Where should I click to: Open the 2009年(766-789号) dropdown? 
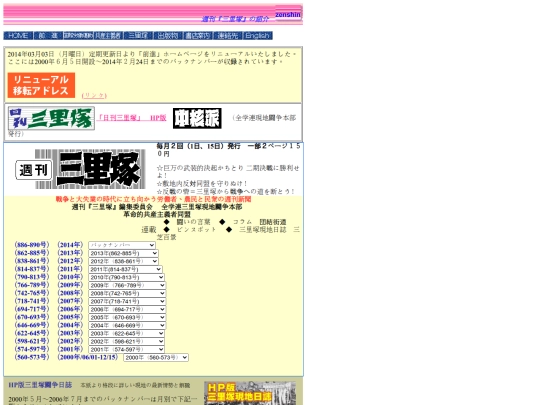coord(127,285)
